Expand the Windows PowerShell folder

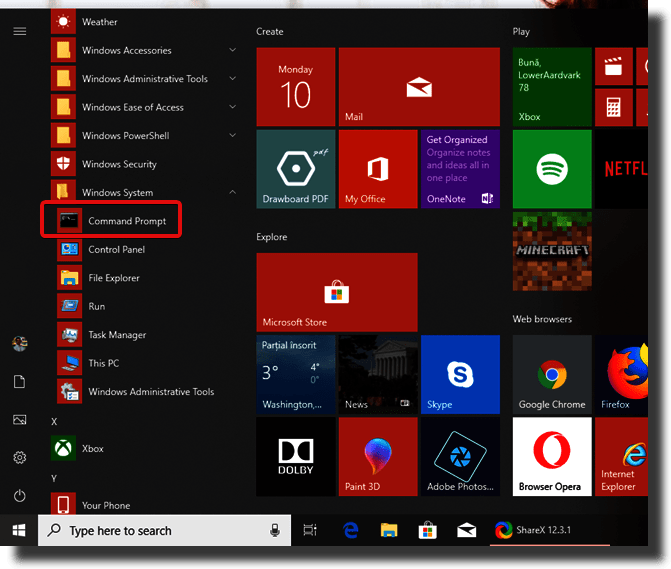click(143, 136)
